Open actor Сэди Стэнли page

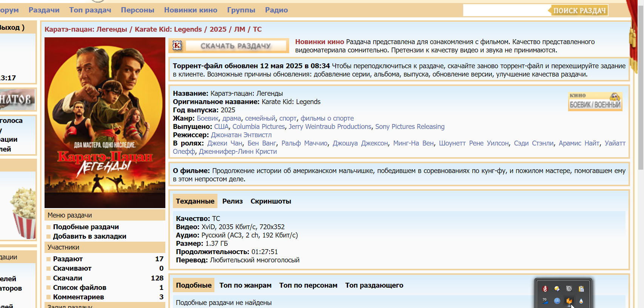534,143
